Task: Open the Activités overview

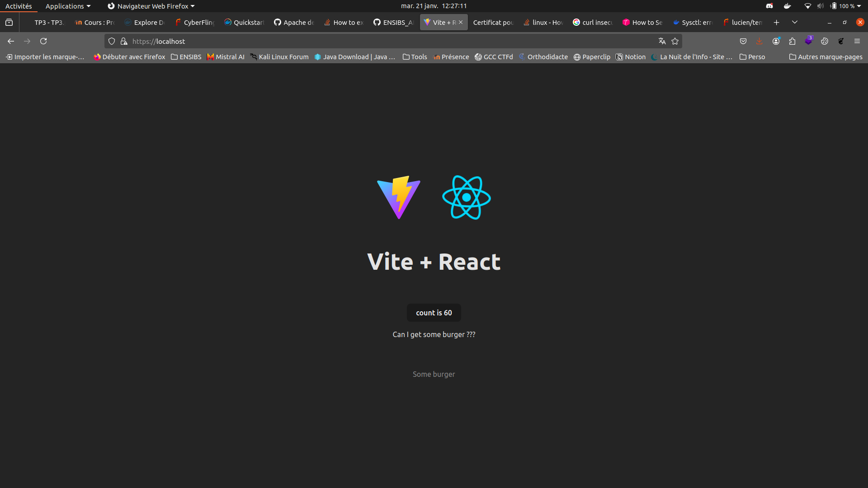Action: click(19, 6)
